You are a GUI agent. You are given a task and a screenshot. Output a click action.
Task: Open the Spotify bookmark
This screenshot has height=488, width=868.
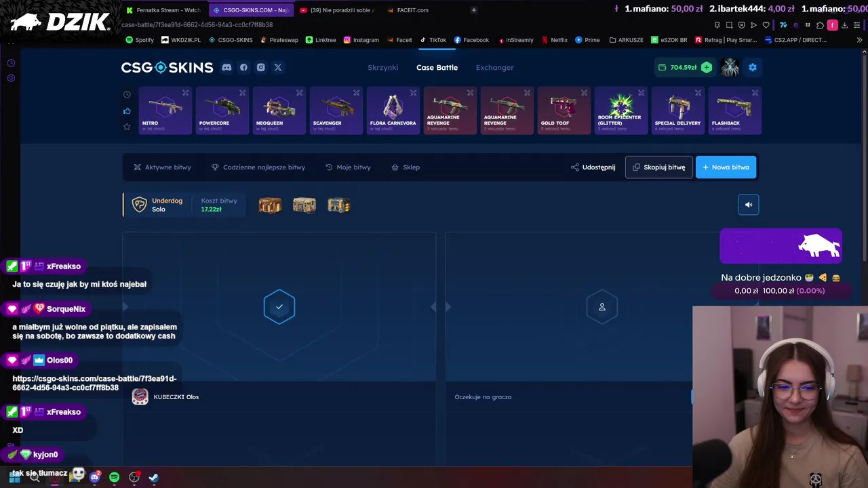coord(140,40)
